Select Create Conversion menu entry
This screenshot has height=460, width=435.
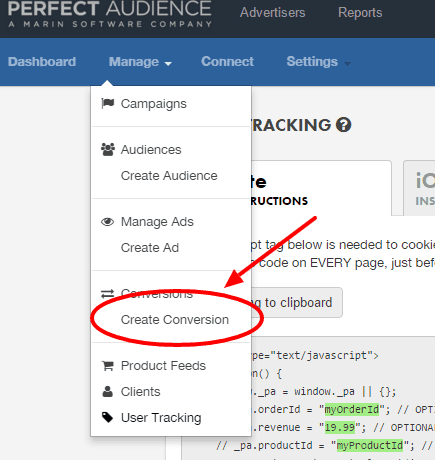(x=175, y=320)
